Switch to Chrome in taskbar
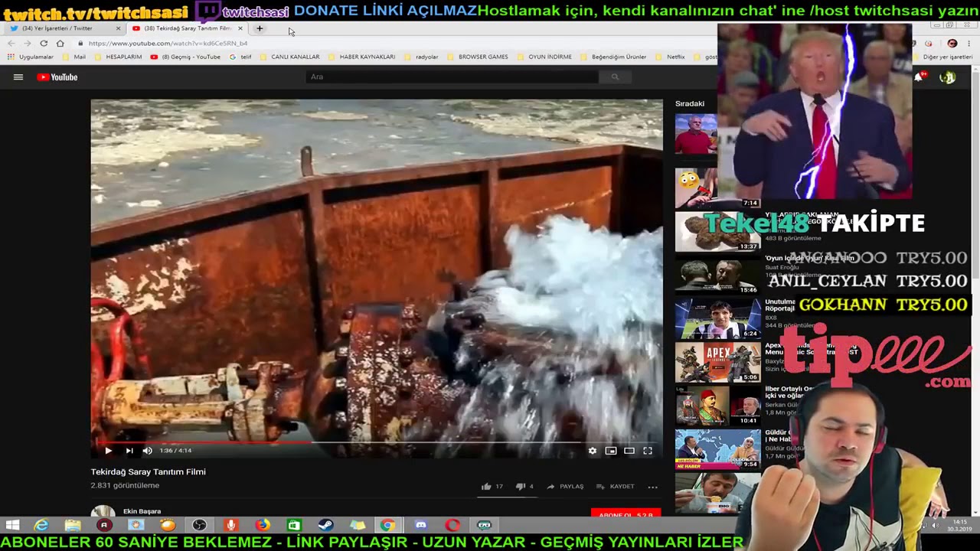Viewport: 980px width, 551px height. pyautogui.click(x=388, y=525)
